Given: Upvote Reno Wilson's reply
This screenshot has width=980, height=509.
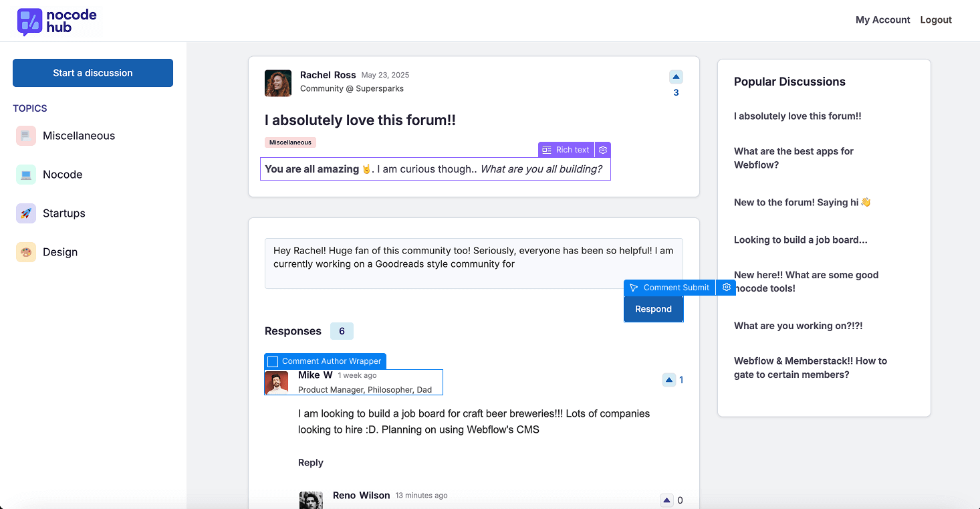Looking at the screenshot, I should click(666, 500).
